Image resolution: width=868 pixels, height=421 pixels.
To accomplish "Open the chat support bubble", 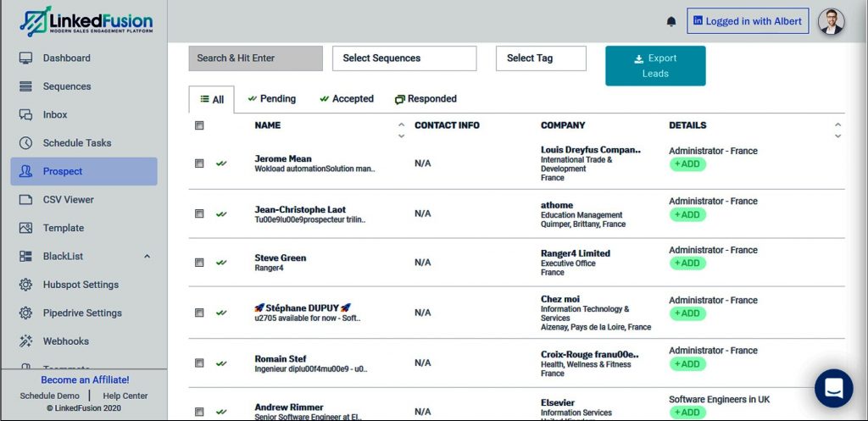I will click(x=834, y=388).
